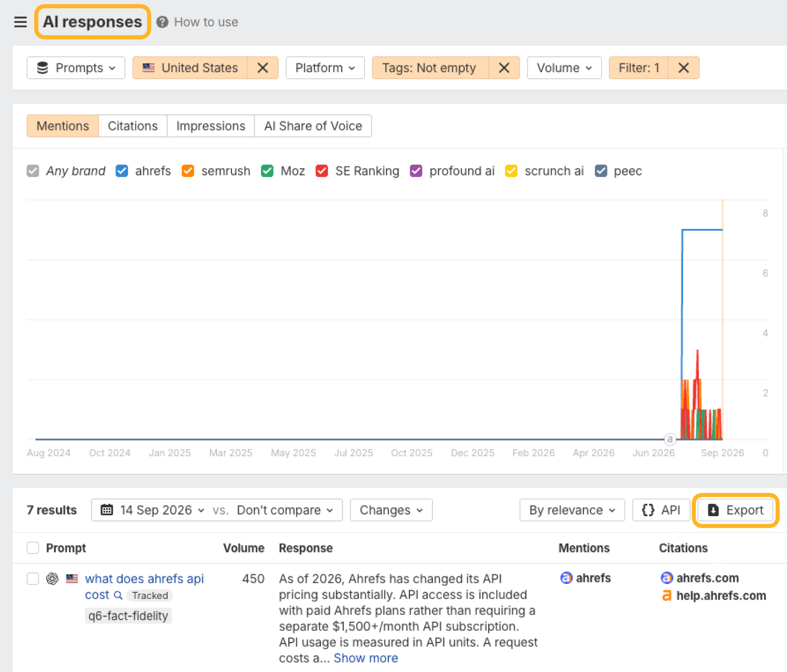The width and height of the screenshot is (787, 672).
Task: Uncheck the SE Ranking brand checkbox
Action: pos(322,171)
